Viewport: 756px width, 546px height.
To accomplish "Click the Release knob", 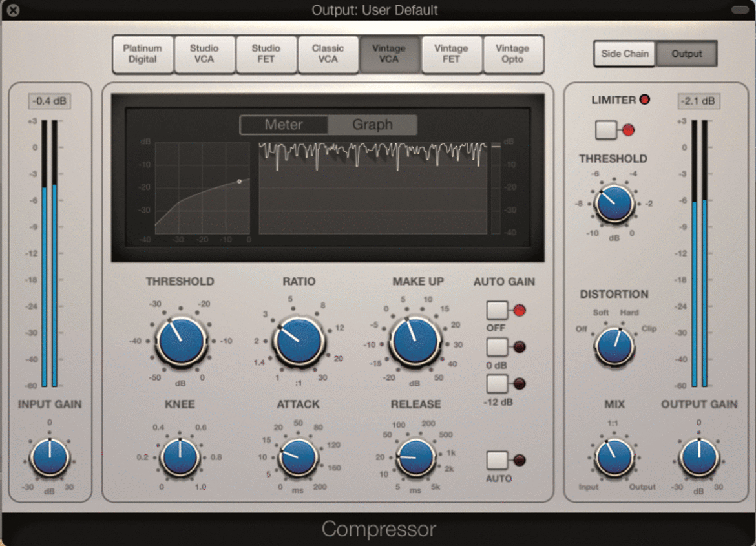I will 415,457.
